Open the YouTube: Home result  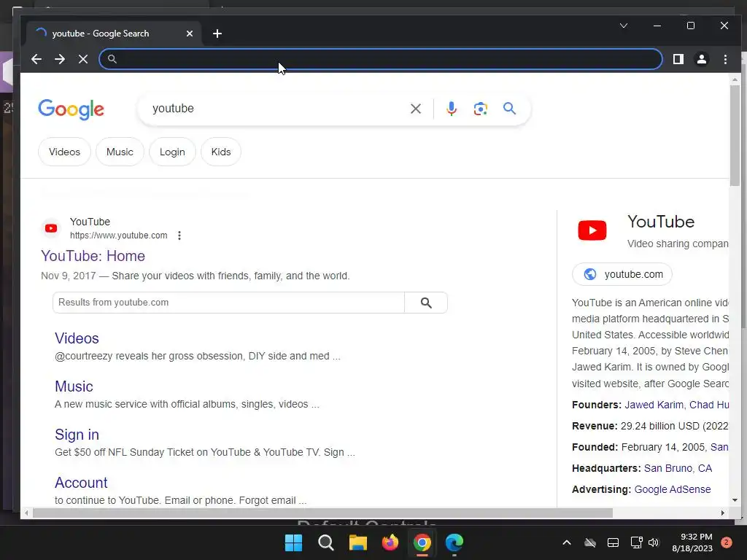coord(93,256)
